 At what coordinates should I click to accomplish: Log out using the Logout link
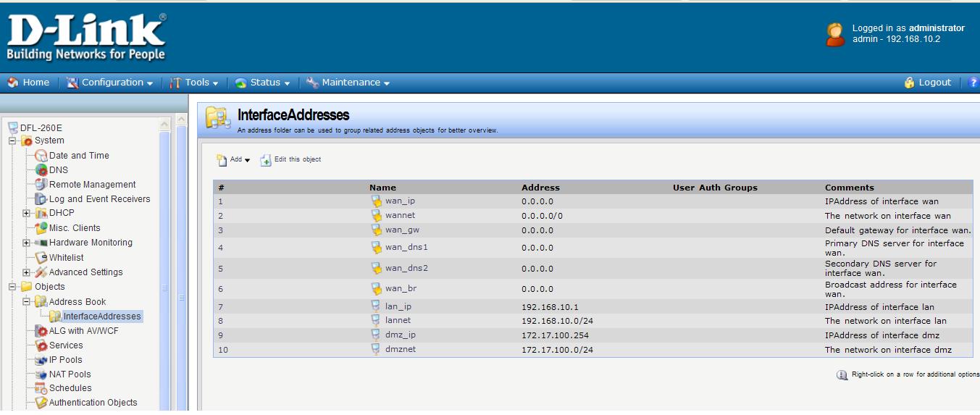pos(928,83)
